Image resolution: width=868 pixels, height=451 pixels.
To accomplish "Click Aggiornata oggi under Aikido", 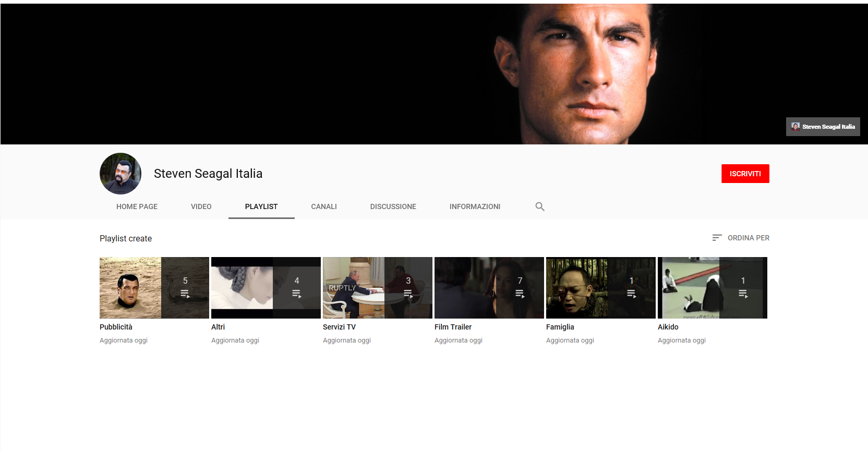I will pos(682,340).
